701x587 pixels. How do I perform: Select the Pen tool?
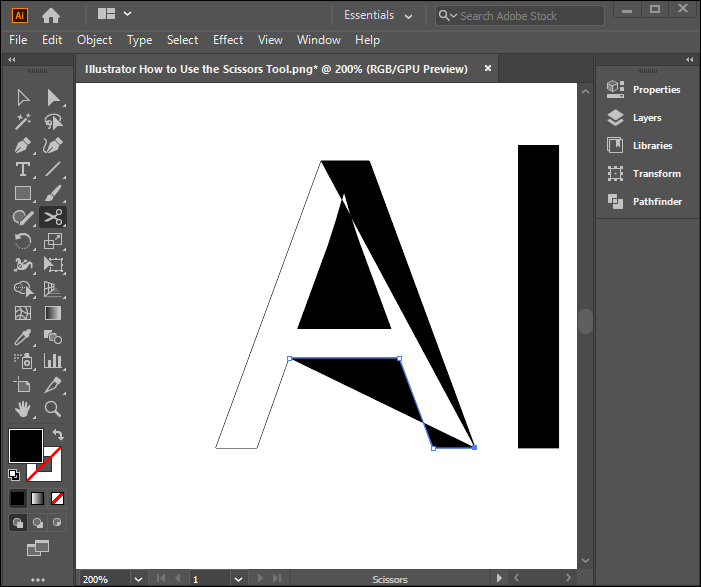point(23,145)
